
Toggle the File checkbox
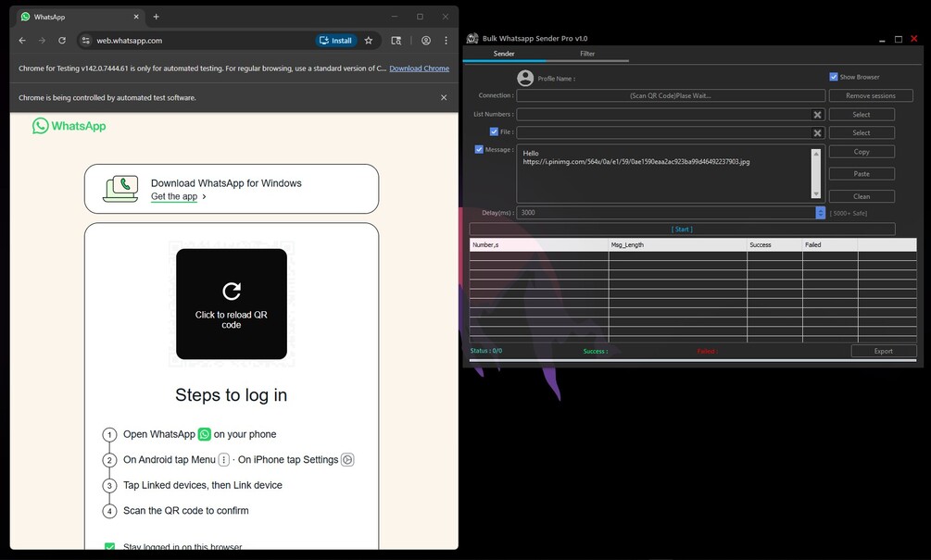[x=494, y=131]
